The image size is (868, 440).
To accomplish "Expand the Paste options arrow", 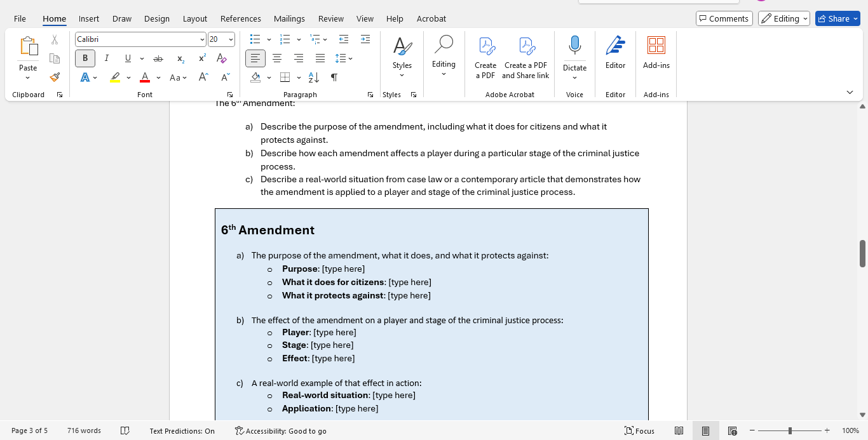I will (x=28, y=78).
